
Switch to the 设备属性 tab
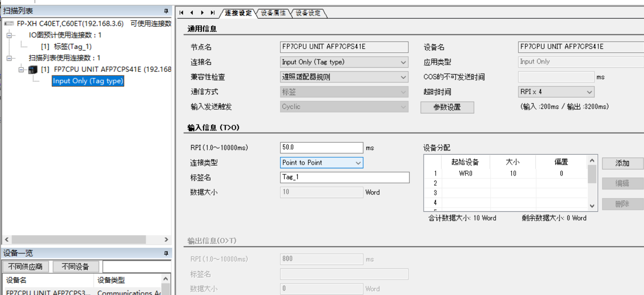[x=273, y=13]
